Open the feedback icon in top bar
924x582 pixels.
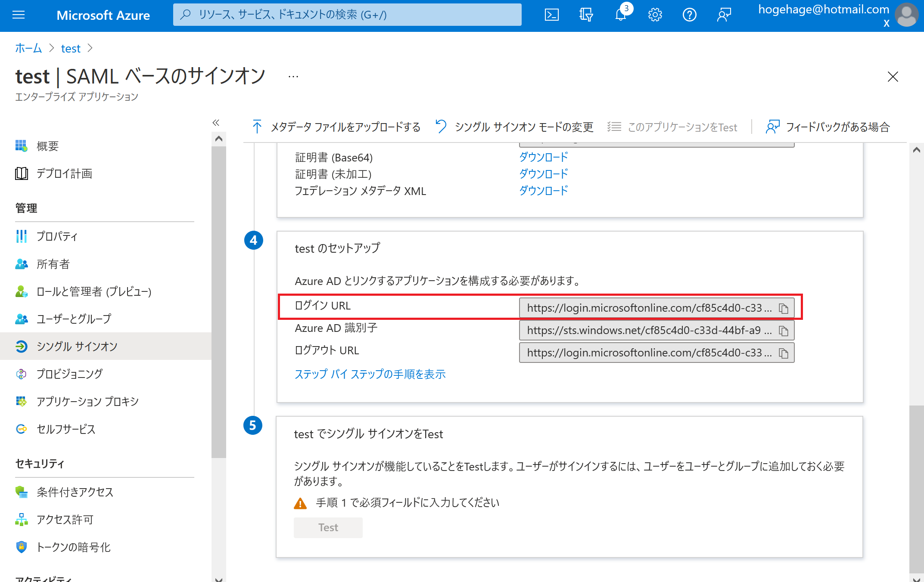[724, 15]
